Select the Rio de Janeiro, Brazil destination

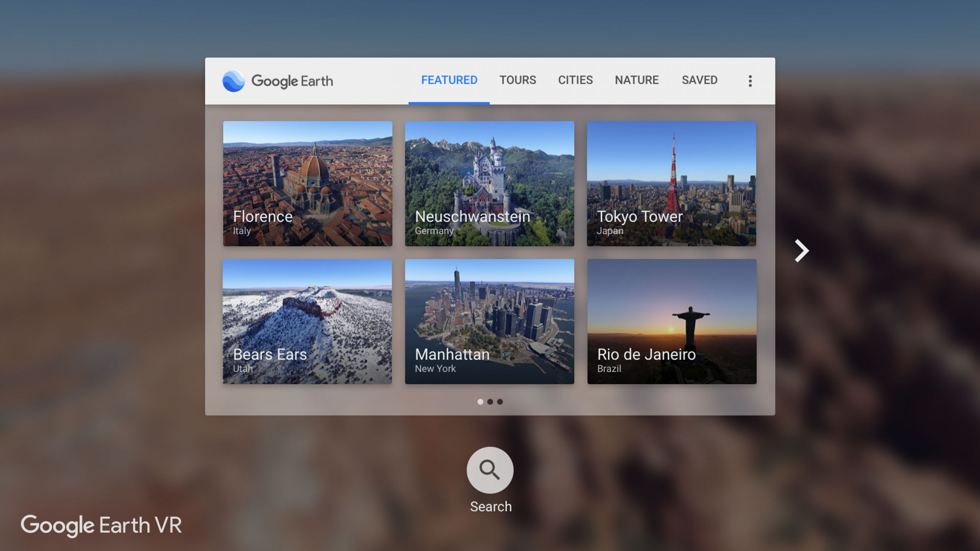671,321
